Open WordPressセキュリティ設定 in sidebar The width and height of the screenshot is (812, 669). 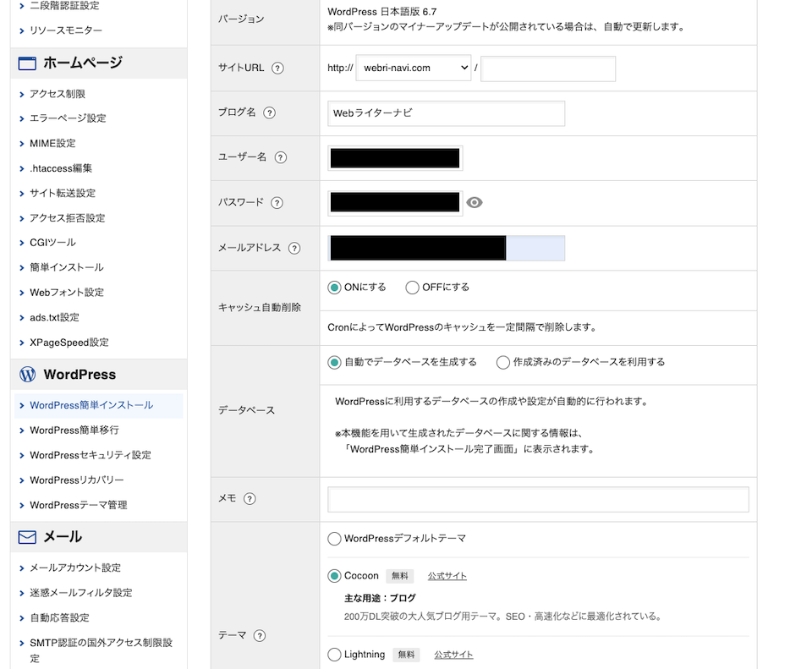91,455
